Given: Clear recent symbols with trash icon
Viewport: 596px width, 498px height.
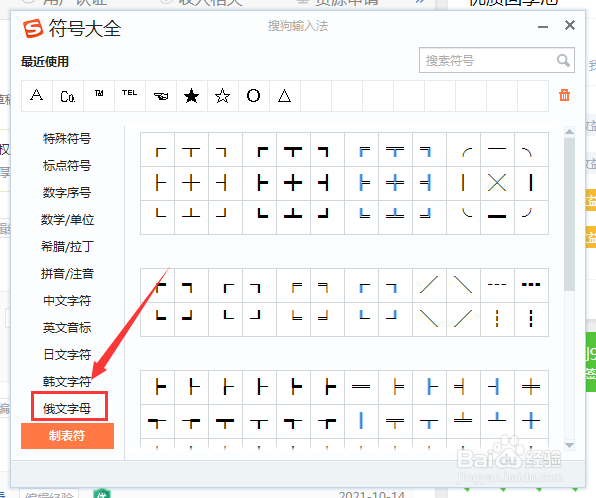Looking at the screenshot, I should point(564,95).
